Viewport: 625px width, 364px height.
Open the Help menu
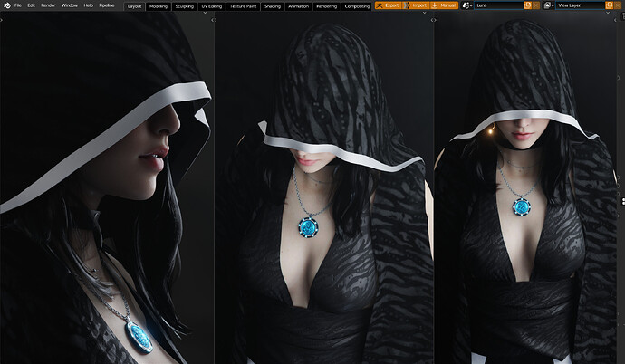click(x=88, y=5)
